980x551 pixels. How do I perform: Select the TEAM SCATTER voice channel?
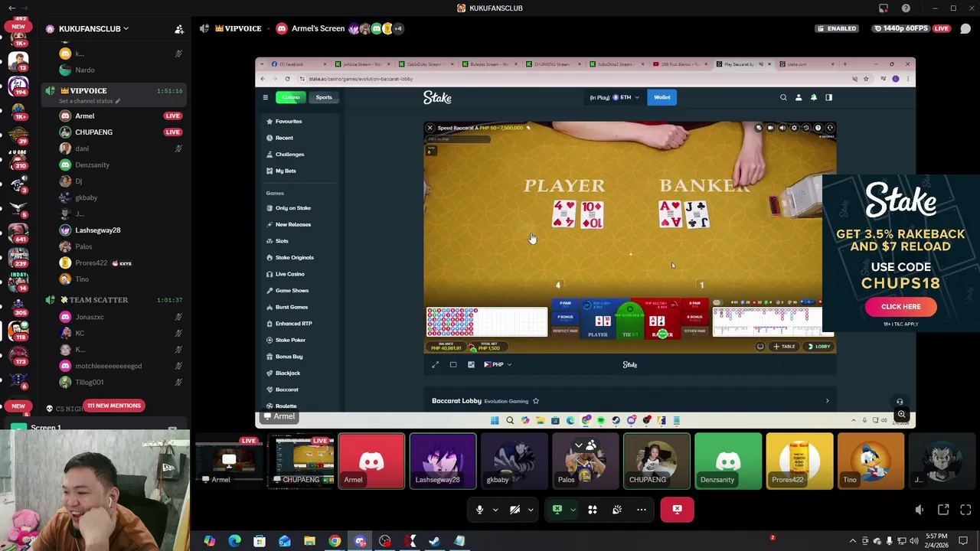pos(99,300)
